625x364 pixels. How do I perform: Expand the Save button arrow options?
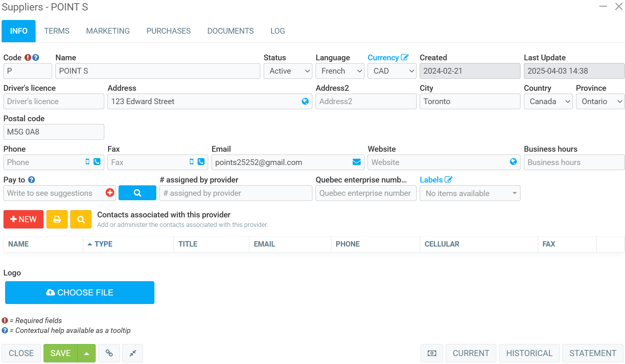pos(86,353)
